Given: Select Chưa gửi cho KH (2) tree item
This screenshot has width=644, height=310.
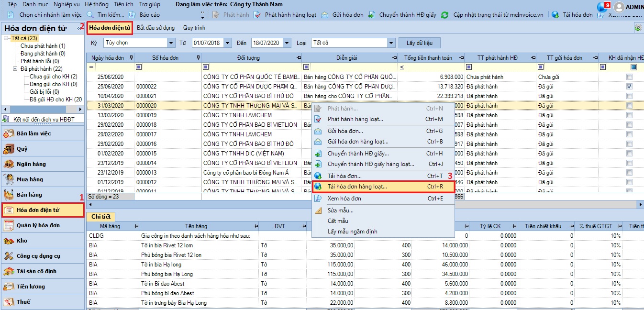Looking at the screenshot, I should pos(53,77).
